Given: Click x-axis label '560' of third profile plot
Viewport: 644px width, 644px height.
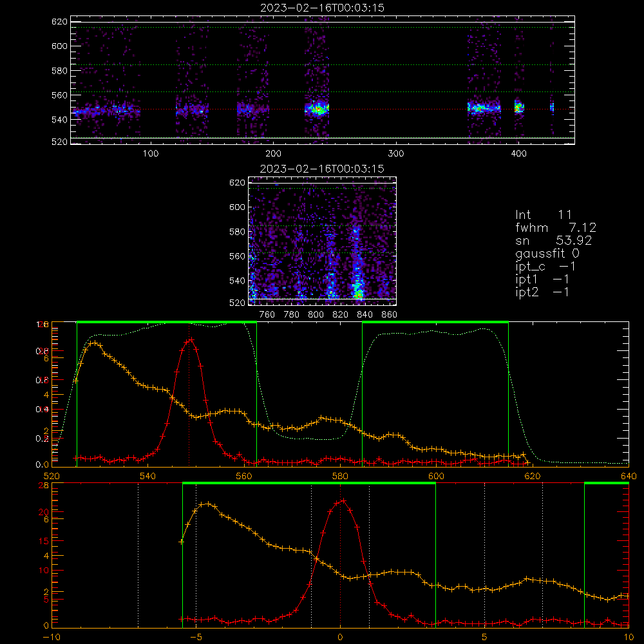Looking at the screenshot, I should point(244,476).
